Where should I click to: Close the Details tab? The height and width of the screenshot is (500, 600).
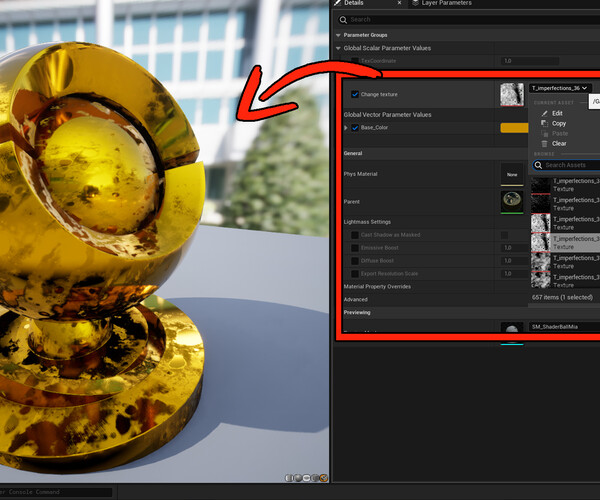tap(399, 3)
